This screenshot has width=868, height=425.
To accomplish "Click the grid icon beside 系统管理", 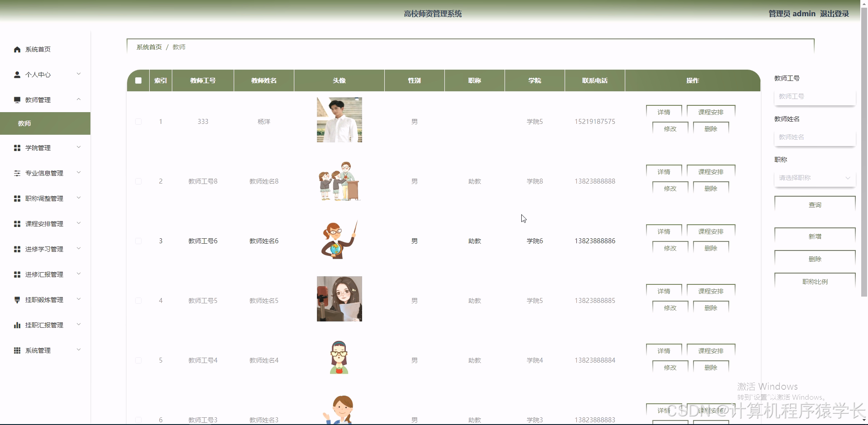I will [17, 350].
